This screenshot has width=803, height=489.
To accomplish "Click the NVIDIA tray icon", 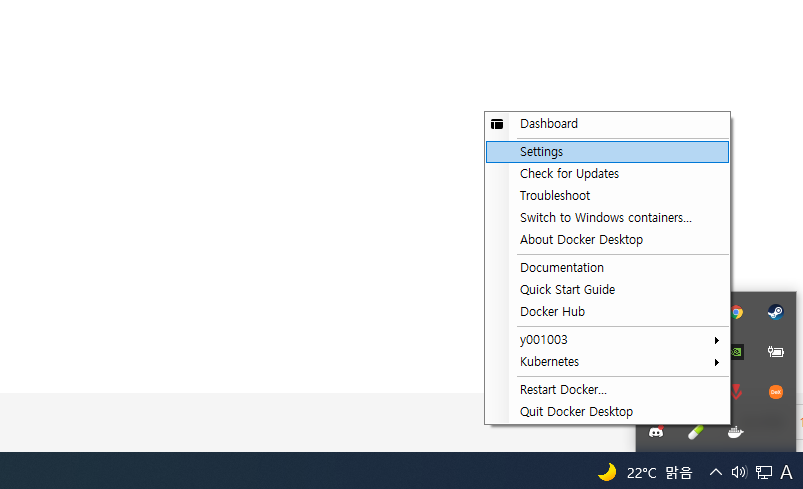I will click(x=737, y=352).
